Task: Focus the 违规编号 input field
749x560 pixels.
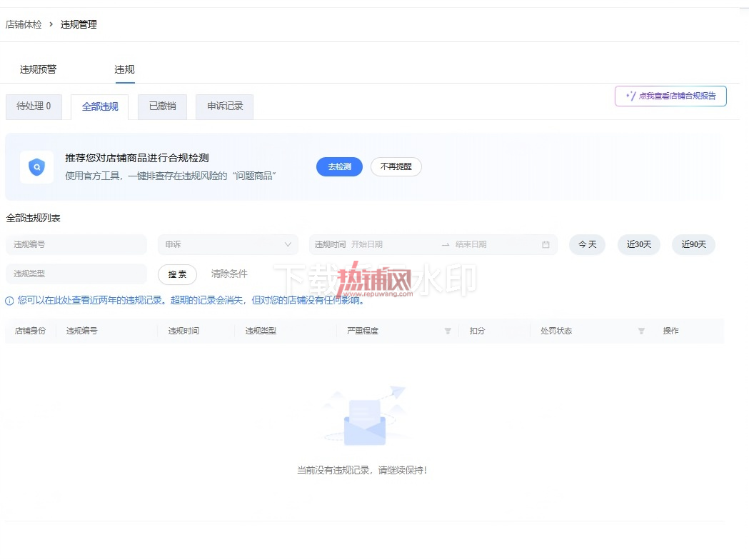Action: (x=76, y=244)
